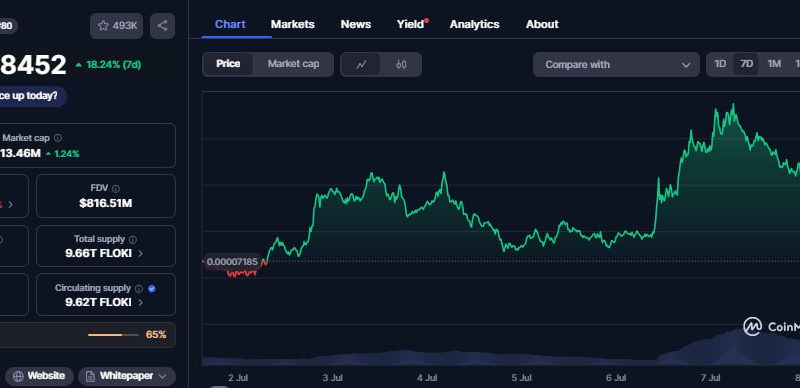This screenshot has height=388, width=800.
Task: Show Circulating supply info icon
Action: pyautogui.click(x=139, y=288)
